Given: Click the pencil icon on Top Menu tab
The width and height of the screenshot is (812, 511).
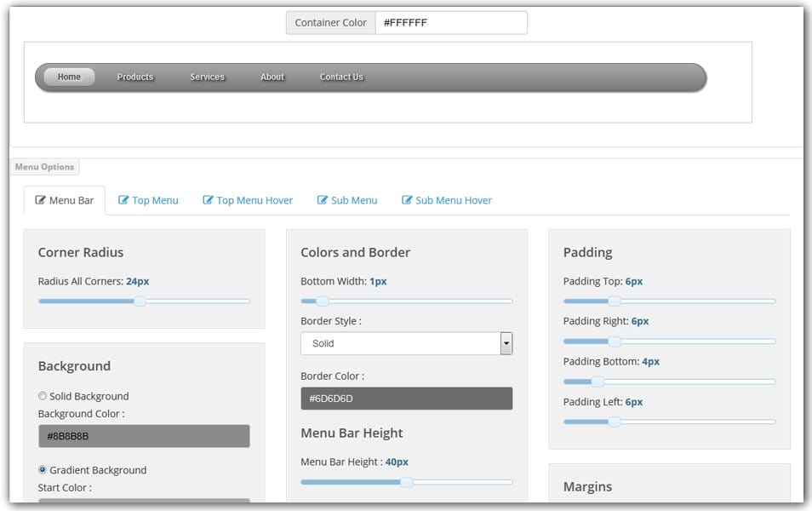Looking at the screenshot, I should [x=122, y=200].
